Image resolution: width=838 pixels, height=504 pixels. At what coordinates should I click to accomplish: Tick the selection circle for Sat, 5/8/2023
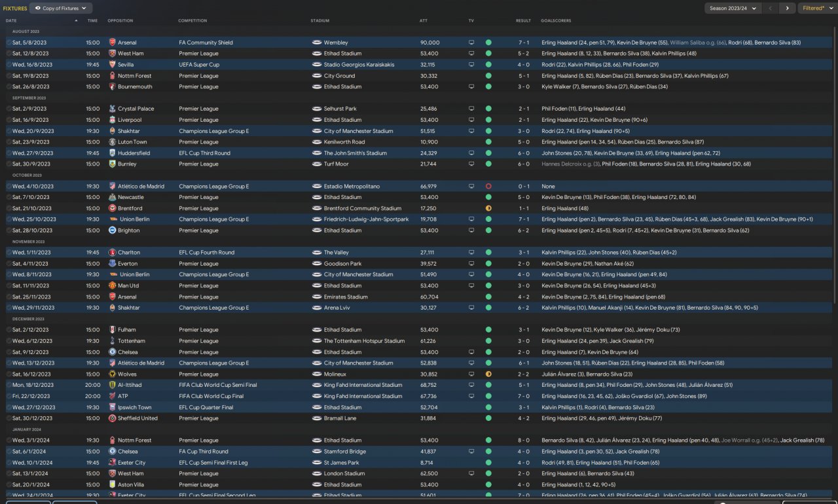coord(9,43)
